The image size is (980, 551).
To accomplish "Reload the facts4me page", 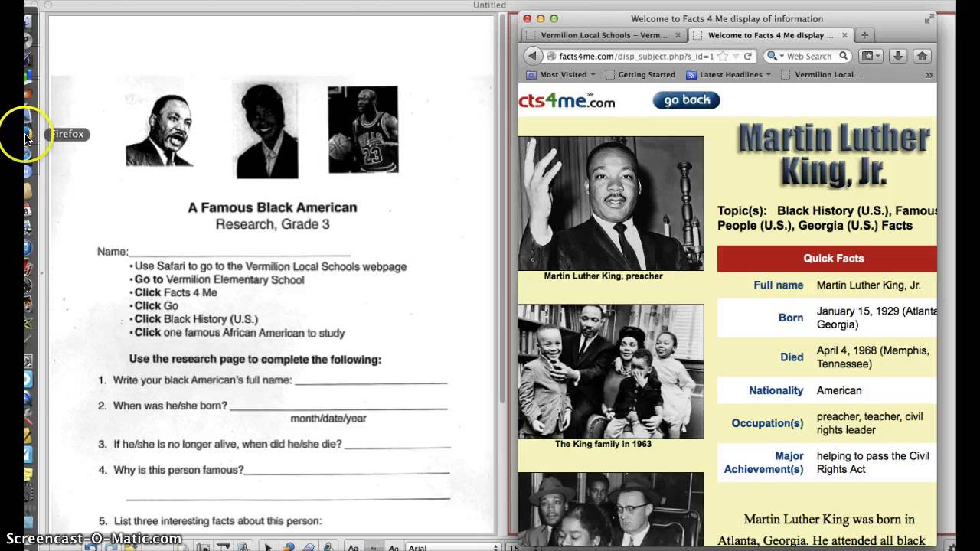I will pyautogui.click(x=748, y=56).
